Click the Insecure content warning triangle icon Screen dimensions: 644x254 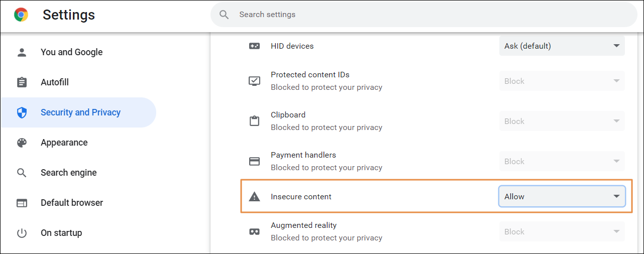[255, 197]
